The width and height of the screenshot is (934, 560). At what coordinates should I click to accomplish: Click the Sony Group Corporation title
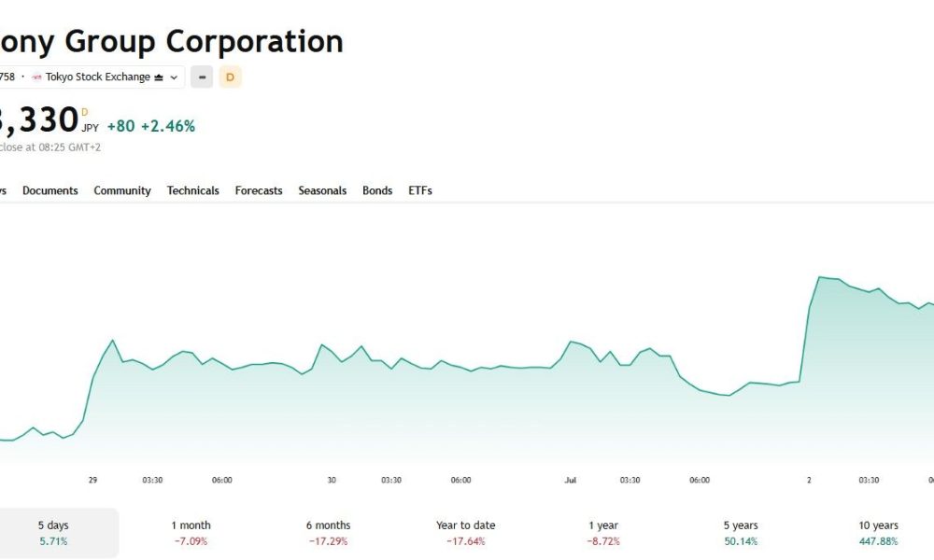(172, 42)
